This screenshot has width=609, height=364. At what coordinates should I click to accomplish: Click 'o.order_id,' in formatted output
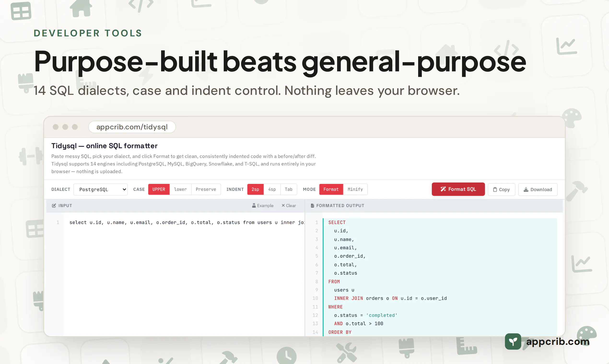350,256
